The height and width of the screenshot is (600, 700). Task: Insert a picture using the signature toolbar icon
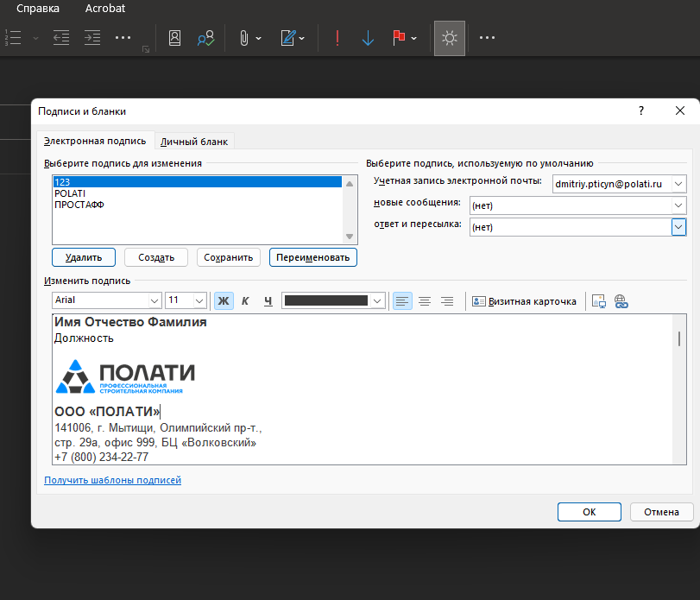[x=598, y=301]
